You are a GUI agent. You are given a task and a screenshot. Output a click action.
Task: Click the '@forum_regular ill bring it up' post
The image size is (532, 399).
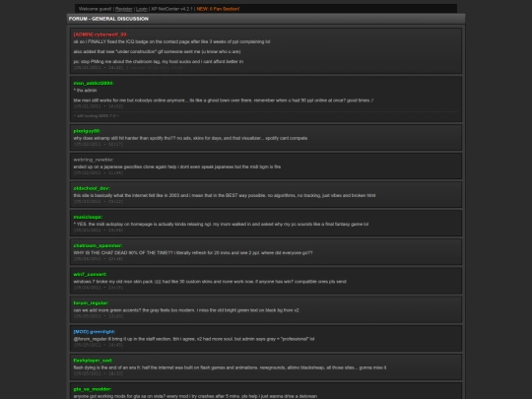tap(194, 339)
